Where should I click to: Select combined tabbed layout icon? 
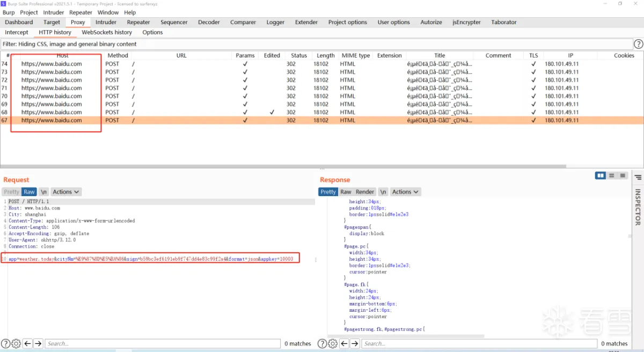point(623,176)
